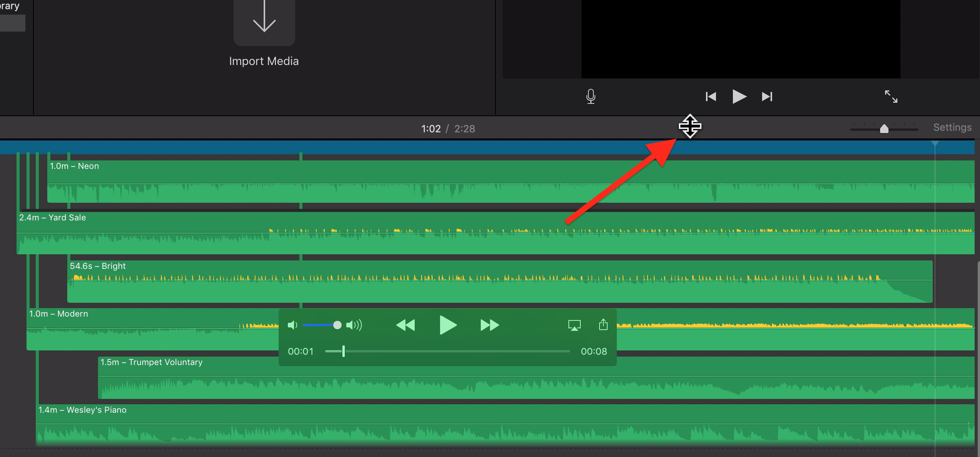Skip to next clip in viewer
Viewport: 980px width, 457px height.
pyautogui.click(x=767, y=96)
